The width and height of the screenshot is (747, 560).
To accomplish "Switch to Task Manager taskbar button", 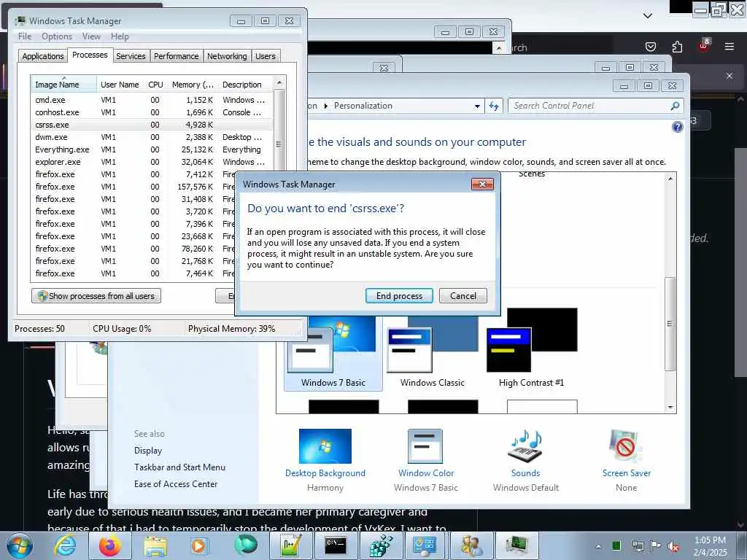I will pyautogui.click(x=517, y=545).
